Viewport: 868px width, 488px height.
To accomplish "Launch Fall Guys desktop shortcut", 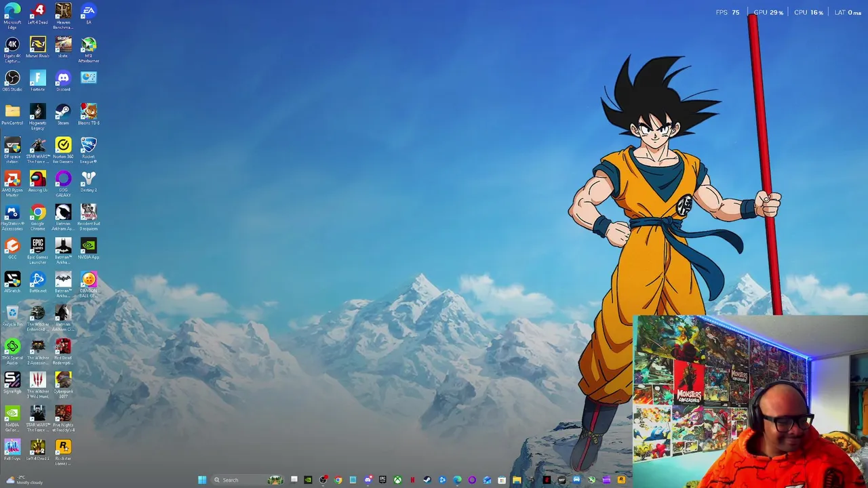I will (12, 450).
